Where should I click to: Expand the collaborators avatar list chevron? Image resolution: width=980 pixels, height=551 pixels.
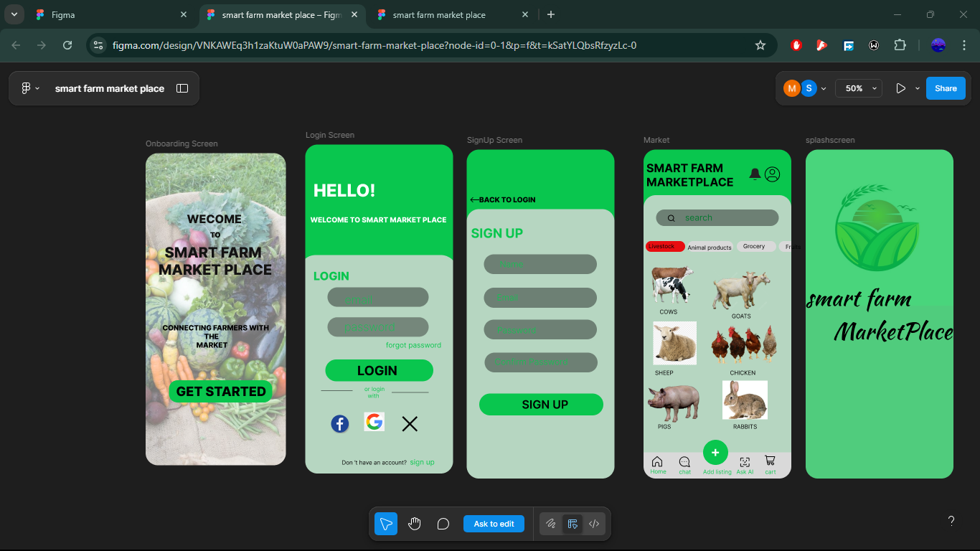[824, 88]
